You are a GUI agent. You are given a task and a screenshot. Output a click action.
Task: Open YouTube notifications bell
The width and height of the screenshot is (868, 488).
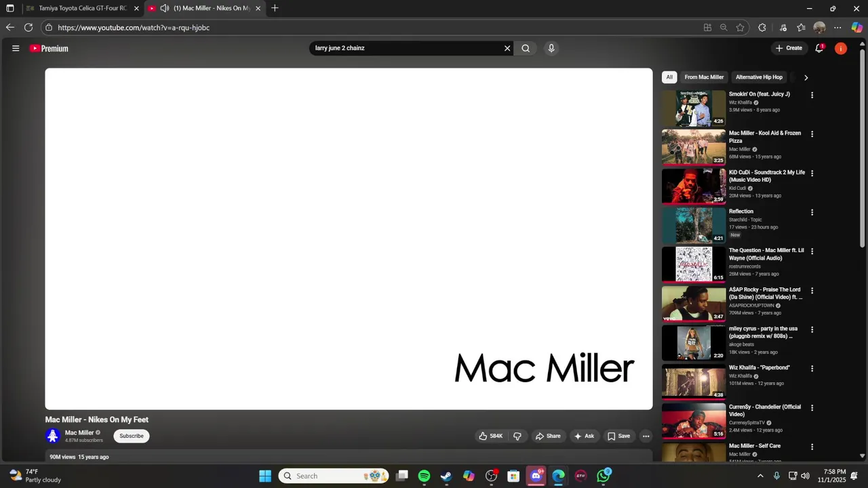pyautogui.click(x=819, y=48)
